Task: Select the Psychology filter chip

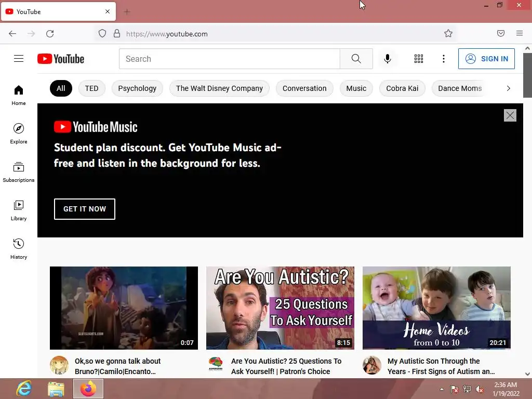Action: pyautogui.click(x=137, y=88)
